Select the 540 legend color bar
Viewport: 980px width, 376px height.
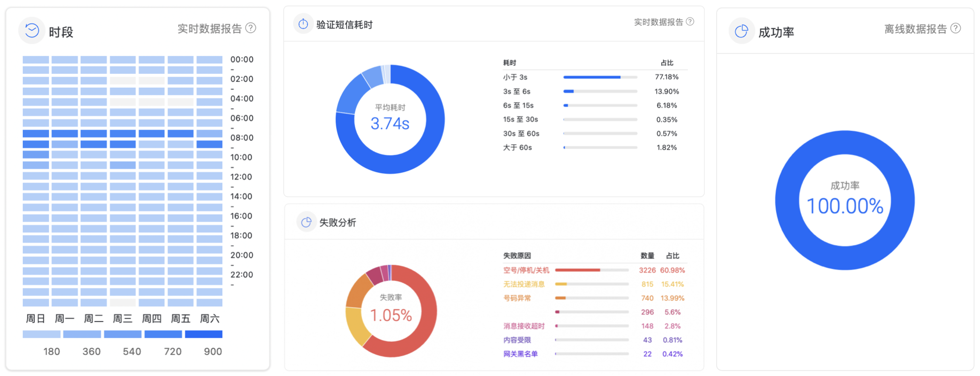coord(122,334)
